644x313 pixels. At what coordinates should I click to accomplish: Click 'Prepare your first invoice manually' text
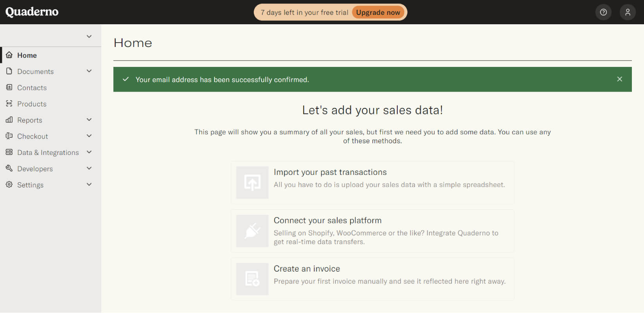point(389,281)
